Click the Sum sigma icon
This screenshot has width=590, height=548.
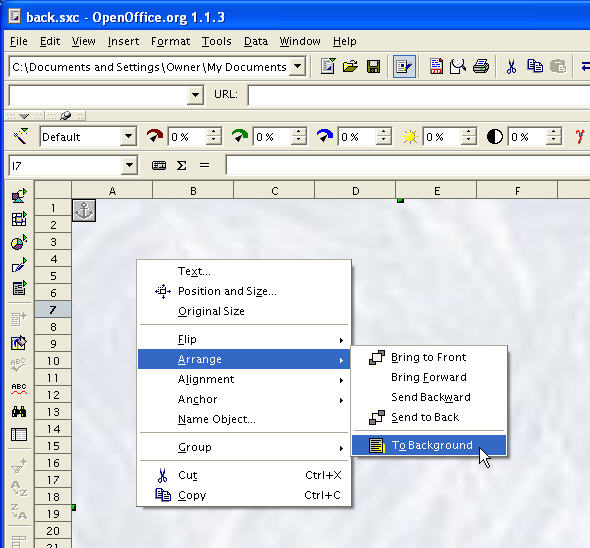[181, 165]
